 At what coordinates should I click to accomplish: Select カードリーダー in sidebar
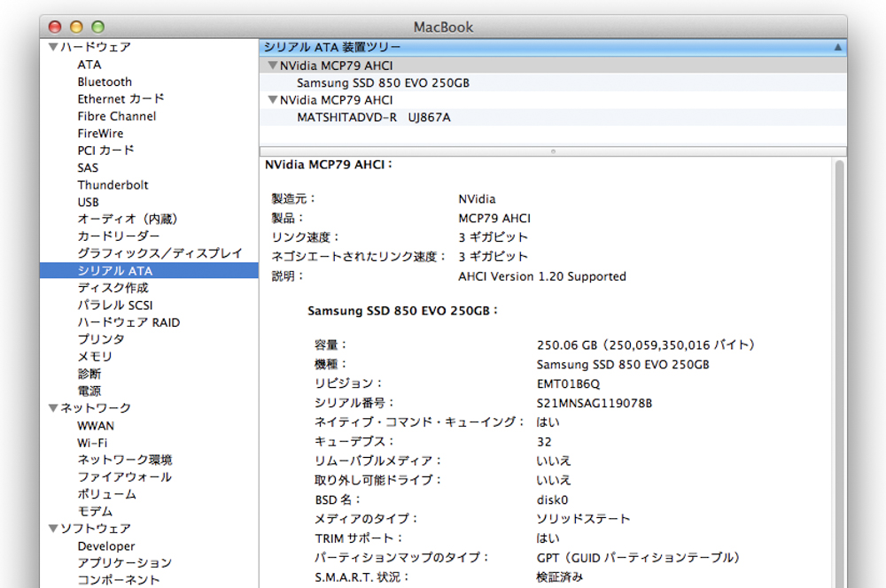point(118,236)
